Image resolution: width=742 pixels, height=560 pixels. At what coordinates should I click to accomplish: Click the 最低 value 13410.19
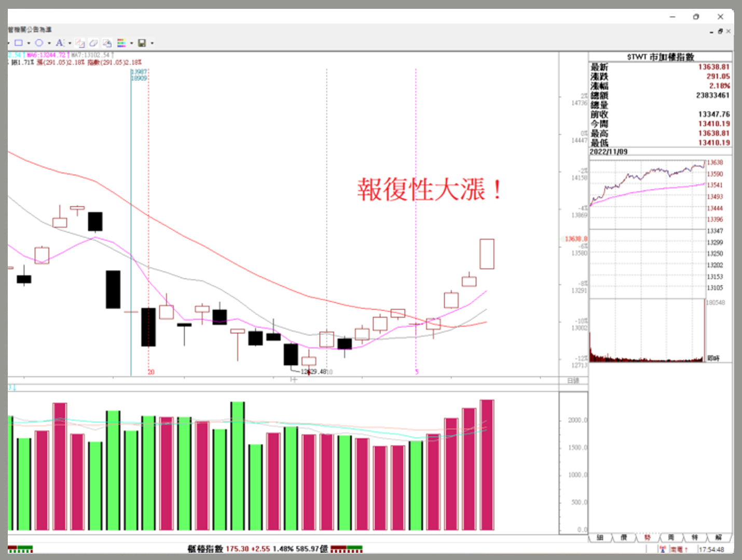713,143
